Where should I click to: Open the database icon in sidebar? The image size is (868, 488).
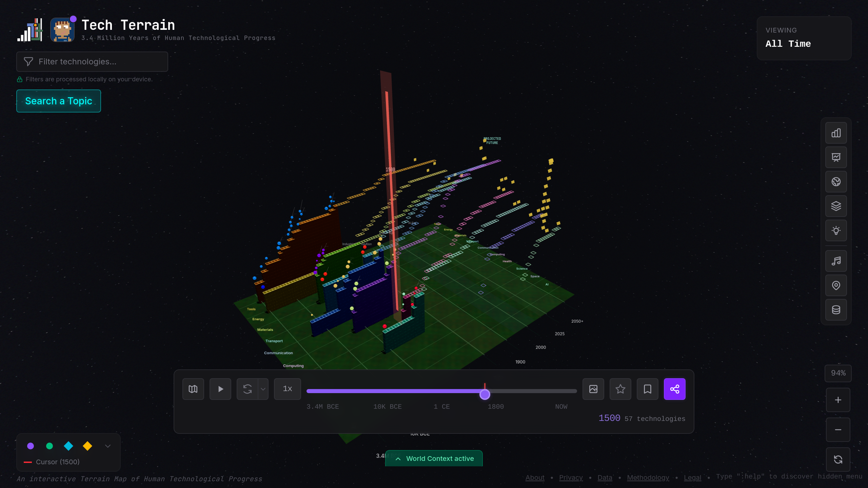coord(836,310)
